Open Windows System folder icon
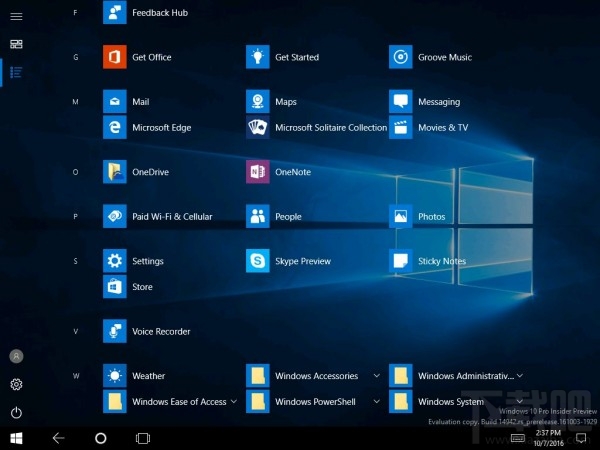600x450 pixels. [401, 401]
